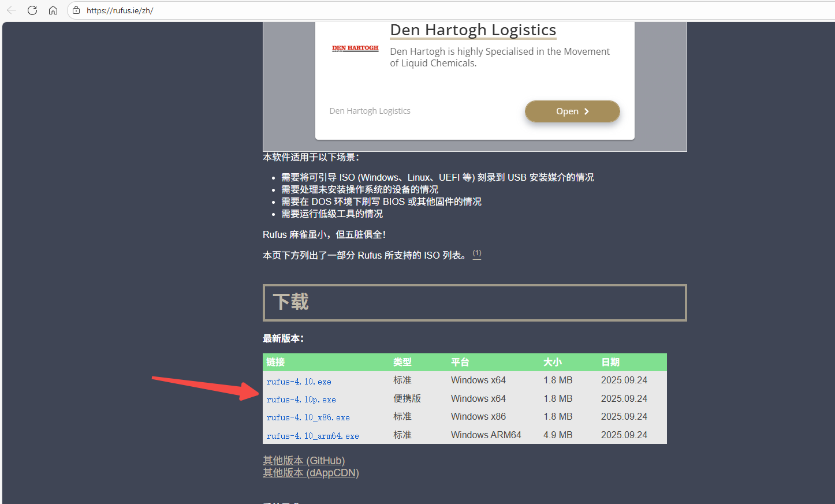Open 其他版本 (dAppCDN) link
The width and height of the screenshot is (835, 504).
pyautogui.click(x=311, y=473)
